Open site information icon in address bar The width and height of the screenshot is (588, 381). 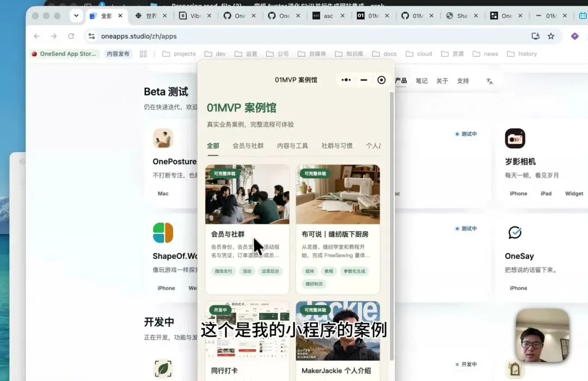(x=91, y=36)
